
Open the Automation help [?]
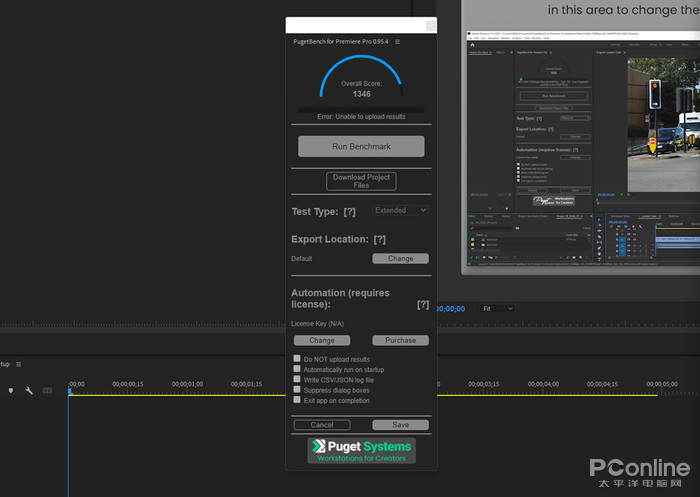click(x=423, y=305)
